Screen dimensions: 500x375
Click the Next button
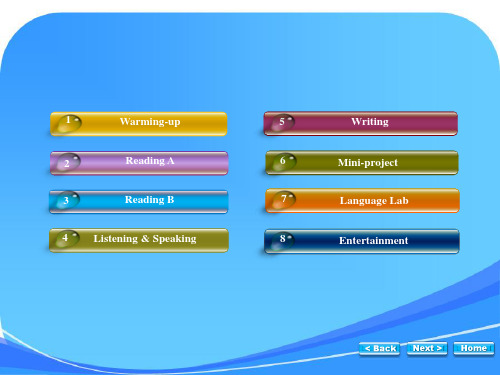click(x=427, y=349)
